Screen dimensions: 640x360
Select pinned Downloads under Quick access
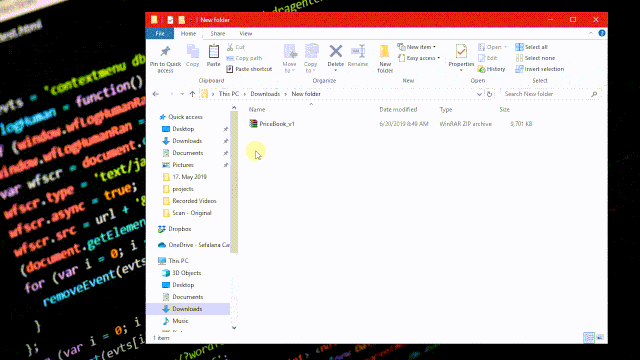tap(182, 141)
